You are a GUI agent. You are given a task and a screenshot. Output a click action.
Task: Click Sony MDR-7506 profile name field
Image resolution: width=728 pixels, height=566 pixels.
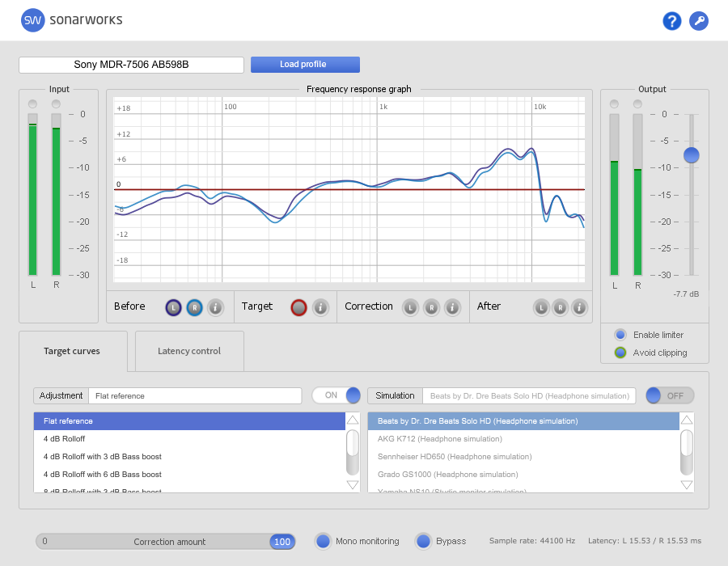coord(131,65)
